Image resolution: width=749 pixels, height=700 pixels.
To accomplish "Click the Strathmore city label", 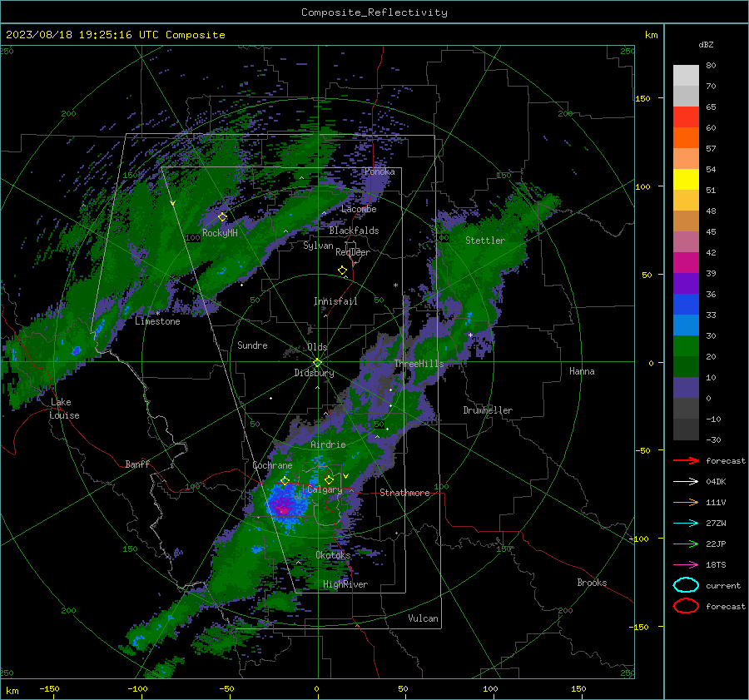I will coord(405,493).
